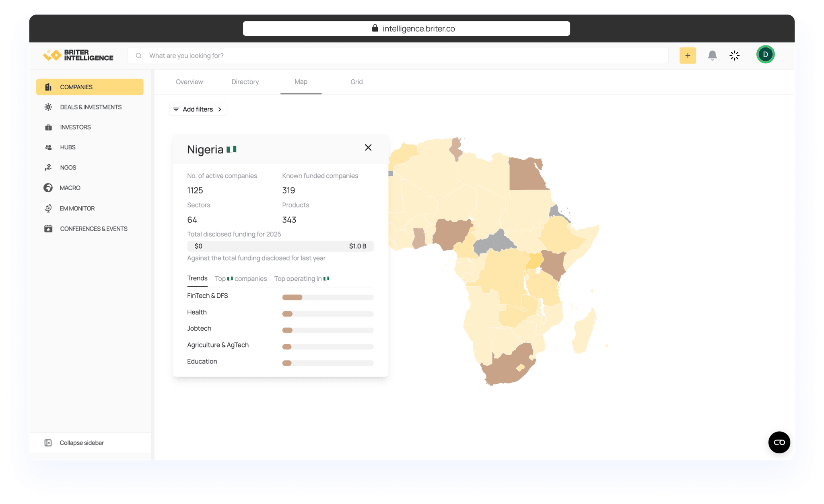Click the total disclosed funding progress bar
The height and width of the screenshot is (504, 824).
[x=280, y=246]
